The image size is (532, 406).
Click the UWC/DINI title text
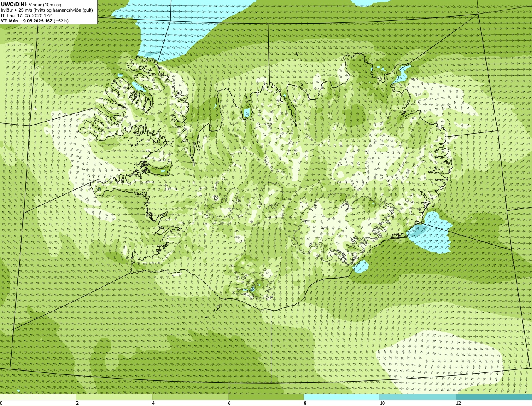pos(13,4)
